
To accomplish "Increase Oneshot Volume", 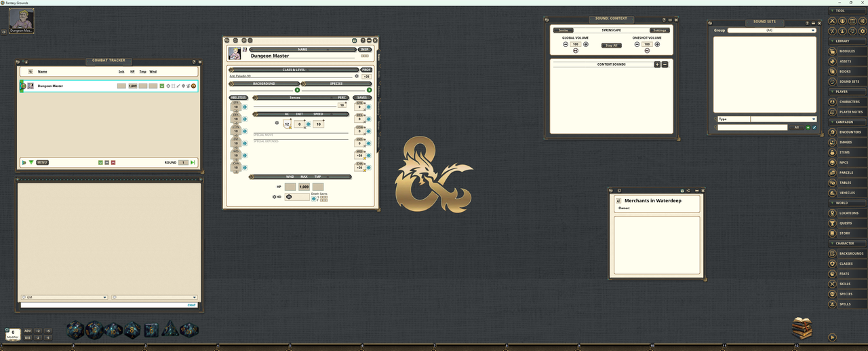I will [657, 44].
